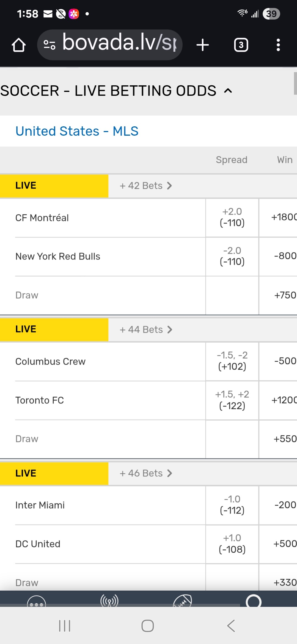Image resolution: width=297 pixels, height=644 pixels.
Task: Select Inter Miami -1.0 spread bet
Action: (x=232, y=505)
